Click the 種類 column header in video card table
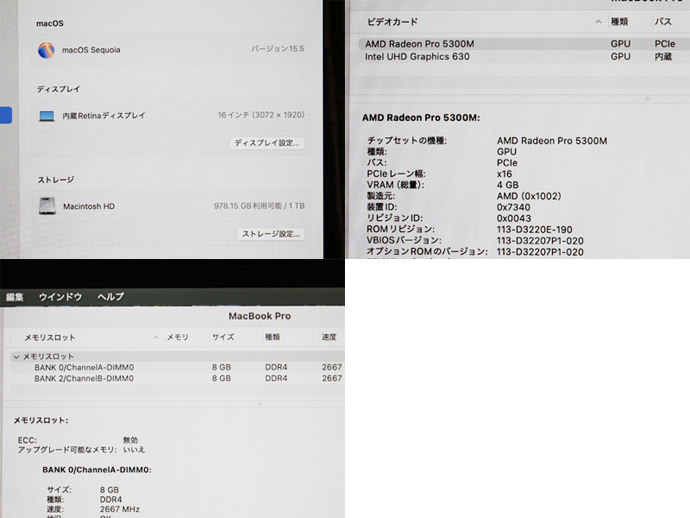690x518 pixels. tap(619, 22)
